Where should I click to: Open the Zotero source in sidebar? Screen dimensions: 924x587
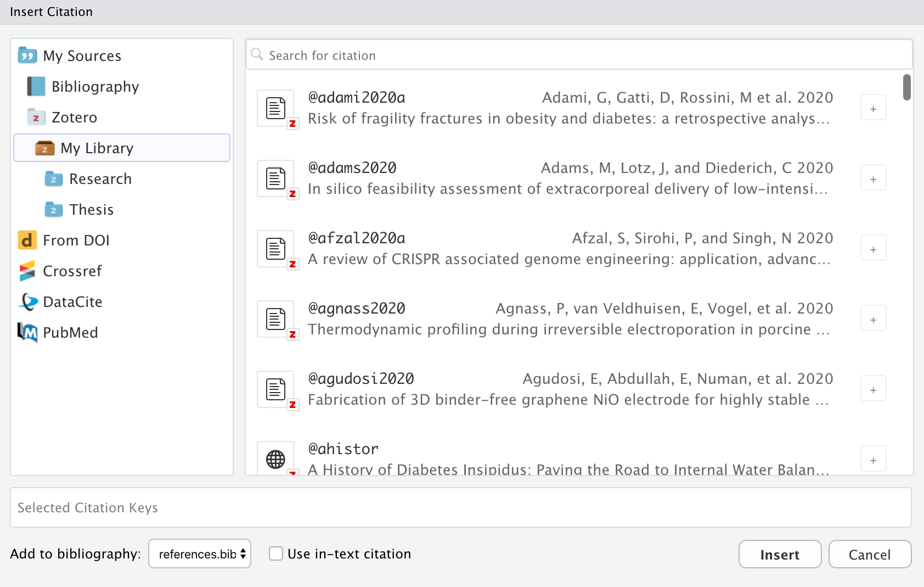[x=74, y=117]
